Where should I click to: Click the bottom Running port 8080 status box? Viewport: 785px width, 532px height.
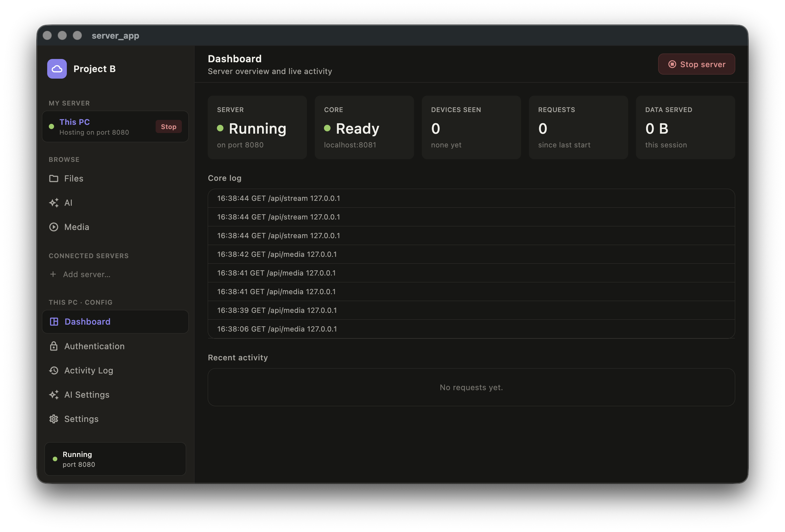(115, 459)
